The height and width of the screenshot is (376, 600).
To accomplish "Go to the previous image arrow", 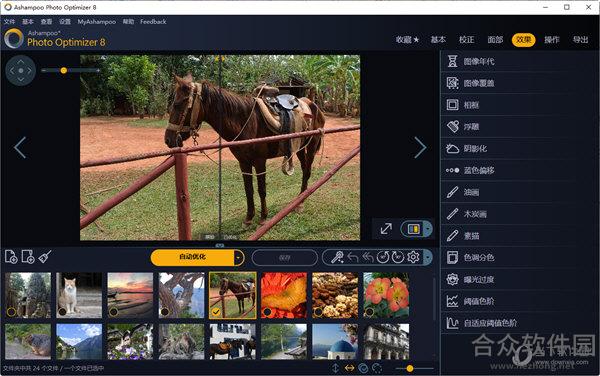I will pyautogui.click(x=20, y=147).
